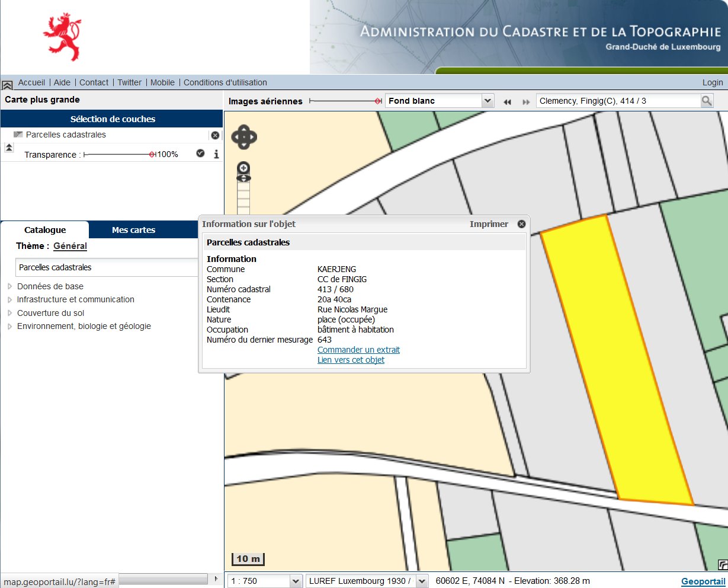This screenshot has width=728, height=588.
Task: Go to previous map view
Action: click(507, 102)
